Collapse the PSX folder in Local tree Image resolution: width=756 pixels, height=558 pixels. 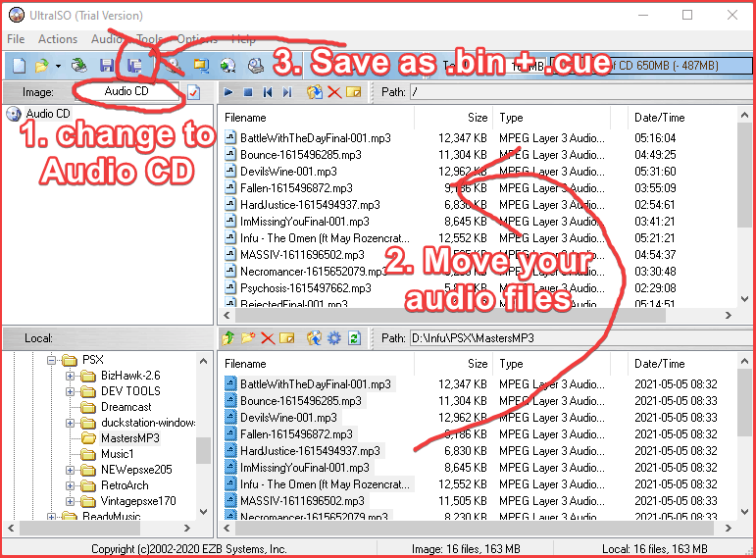(x=52, y=360)
